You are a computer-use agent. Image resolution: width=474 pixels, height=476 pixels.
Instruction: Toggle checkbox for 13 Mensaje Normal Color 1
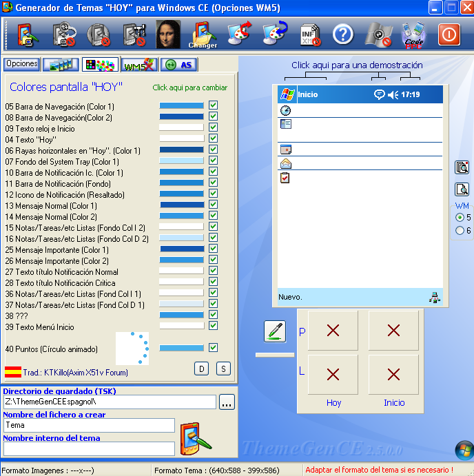pyautogui.click(x=213, y=205)
